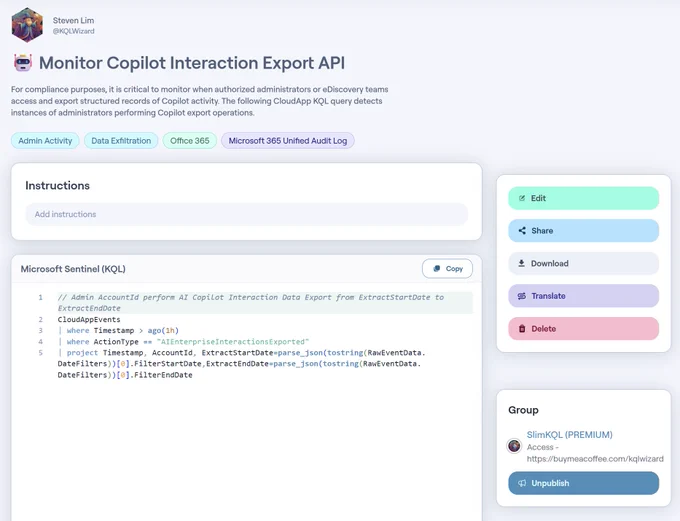The width and height of the screenshot is (680, 521).
Task: Click the Unpublish button
Action: pyautogui.click(x=583, y=483)
